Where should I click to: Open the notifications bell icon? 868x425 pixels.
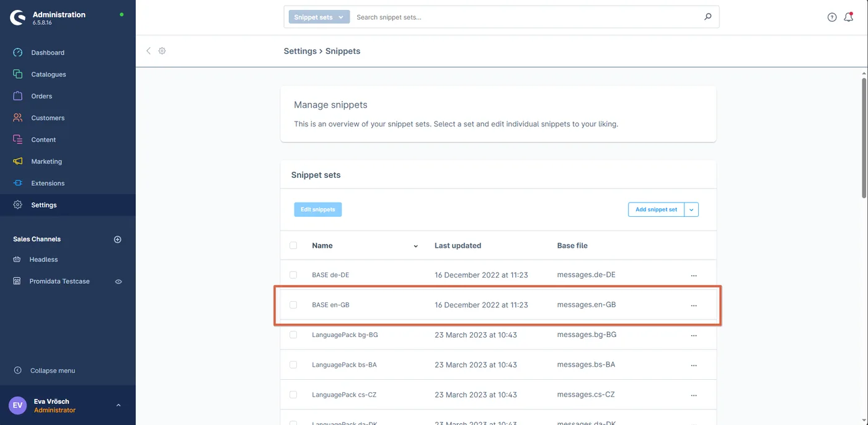849,17
